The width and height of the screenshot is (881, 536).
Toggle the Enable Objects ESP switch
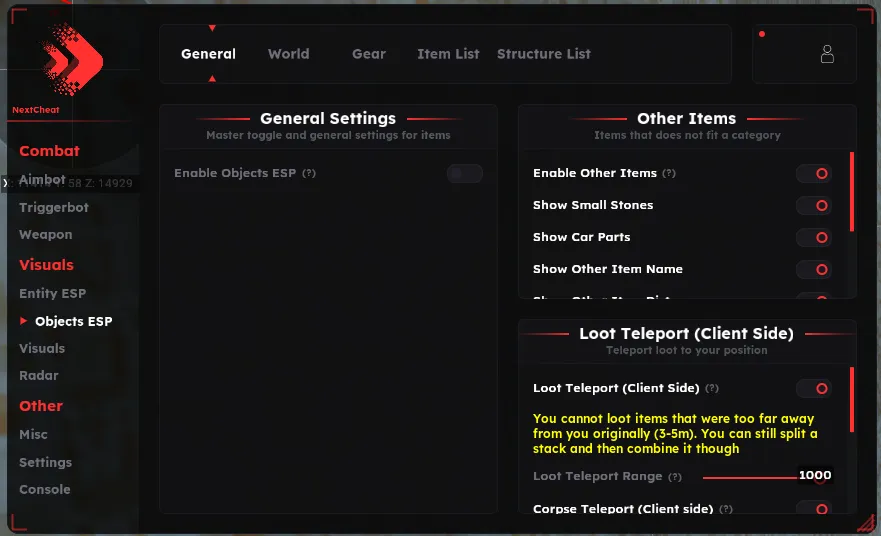coord(465,173)
